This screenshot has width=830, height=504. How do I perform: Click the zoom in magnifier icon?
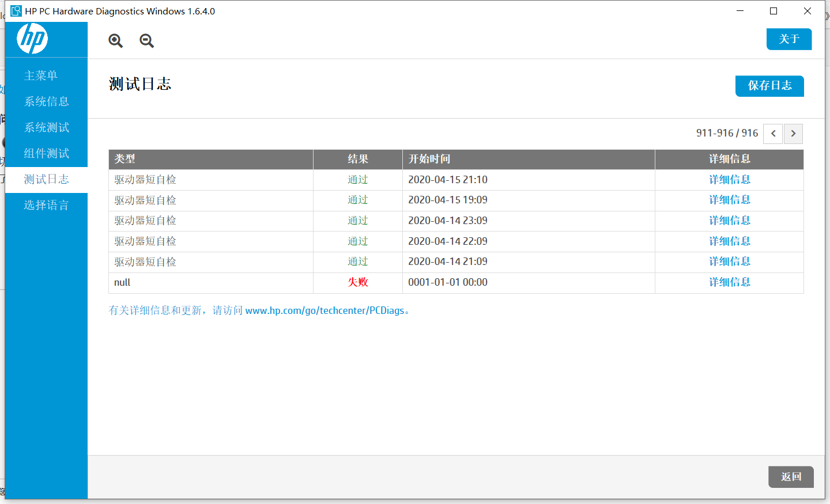click(116, 40)
